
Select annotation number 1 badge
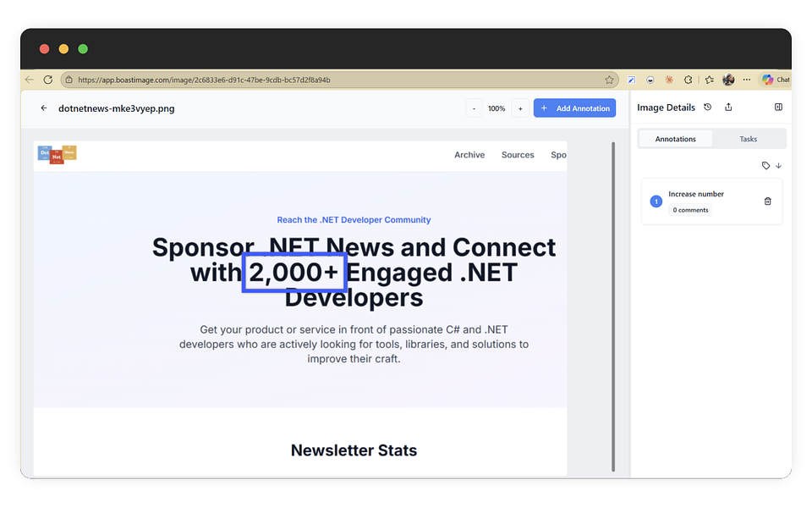[656, 202]
